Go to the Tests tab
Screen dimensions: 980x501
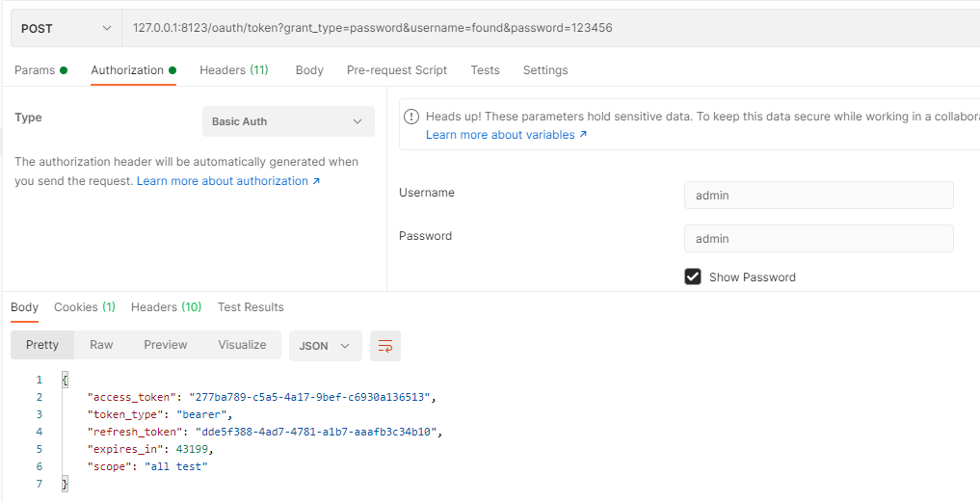click(485, 70)
